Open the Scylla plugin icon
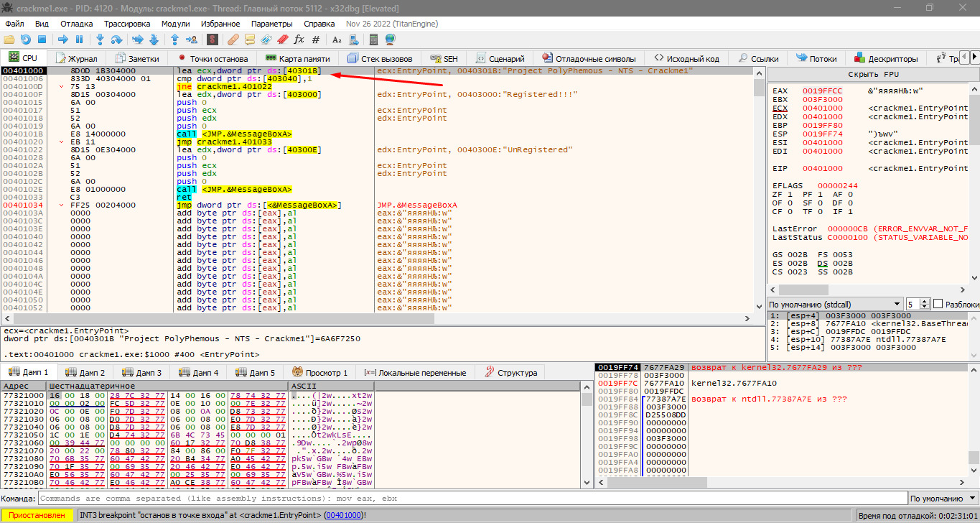Viewport: 980px width, 523px height. (213, 39)
